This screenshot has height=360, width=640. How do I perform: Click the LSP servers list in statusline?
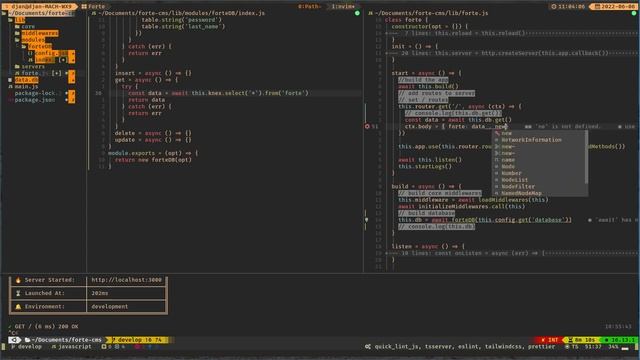(464, 347)
